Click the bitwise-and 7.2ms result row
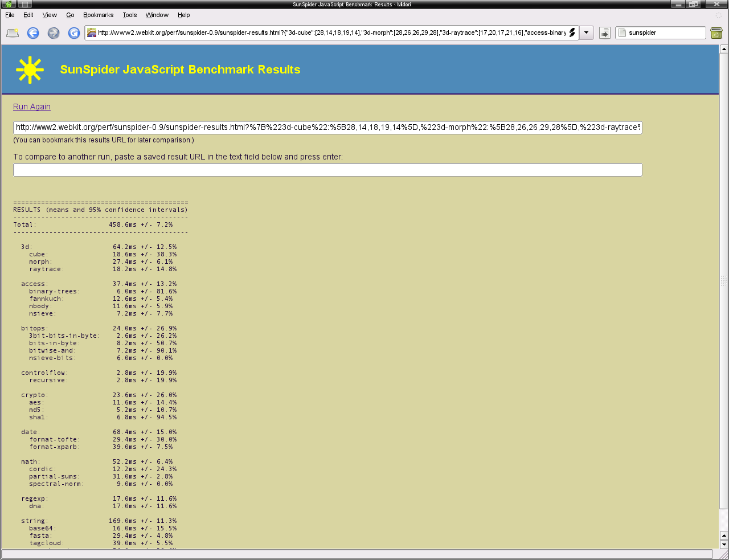 [x=103, y=350]
